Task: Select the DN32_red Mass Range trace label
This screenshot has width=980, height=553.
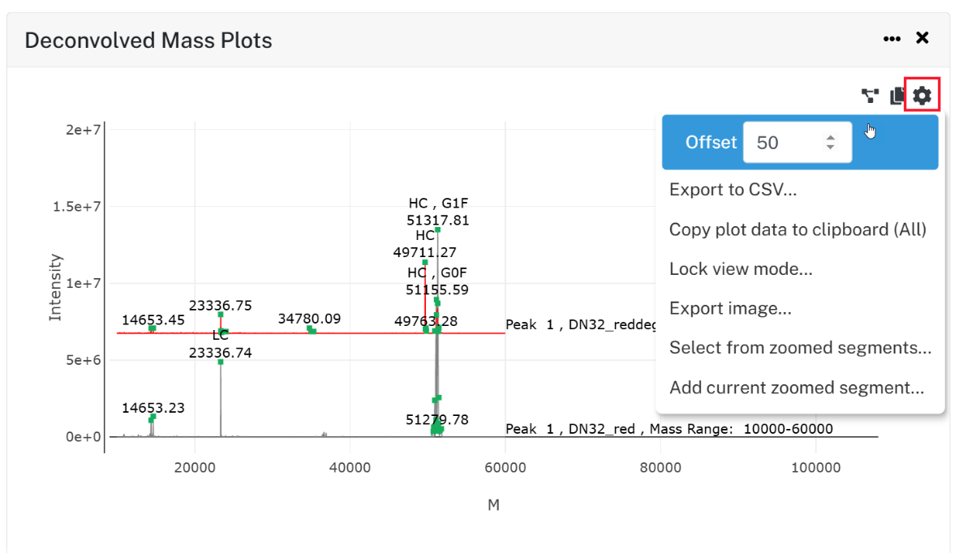Action: [x=668, y=429]
